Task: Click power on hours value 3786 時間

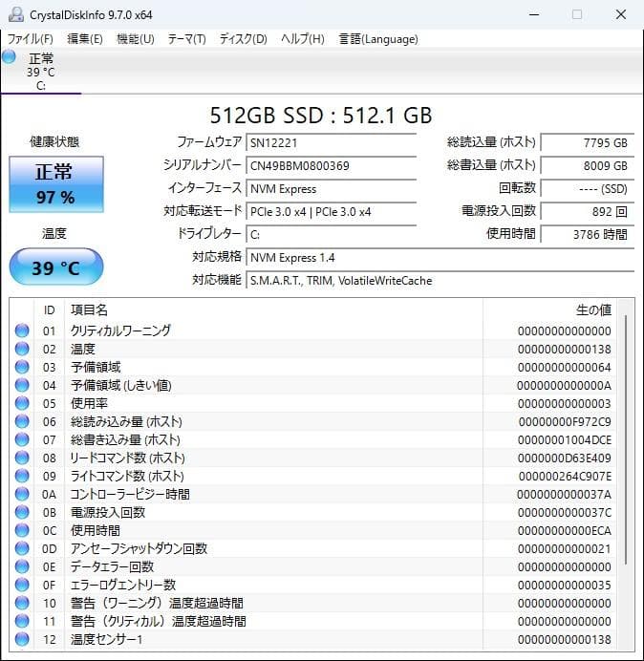Action: pyautogui.click(x=587, y=234)
